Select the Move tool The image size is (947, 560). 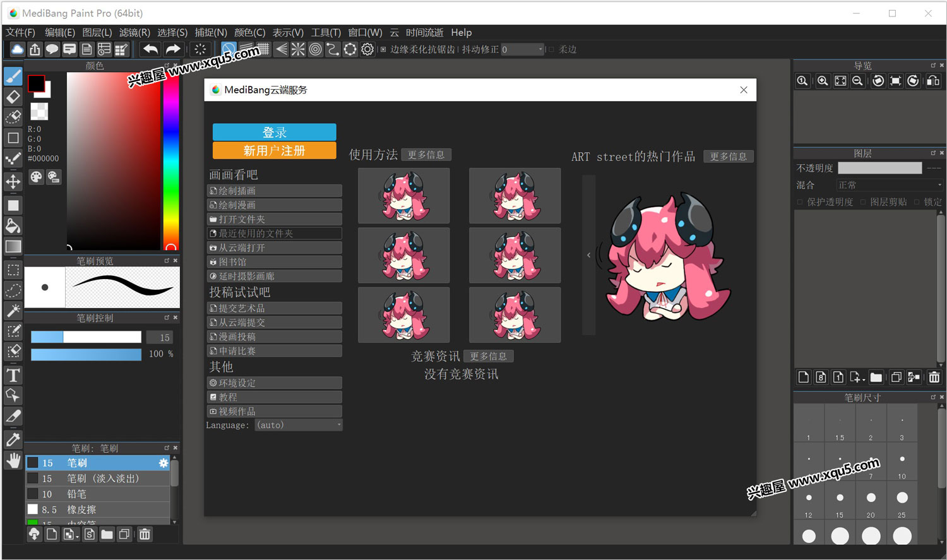(13, 182)
